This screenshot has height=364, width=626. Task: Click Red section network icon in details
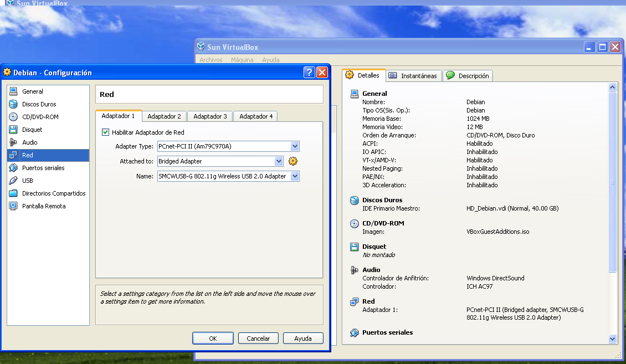(x=355, y=302)
